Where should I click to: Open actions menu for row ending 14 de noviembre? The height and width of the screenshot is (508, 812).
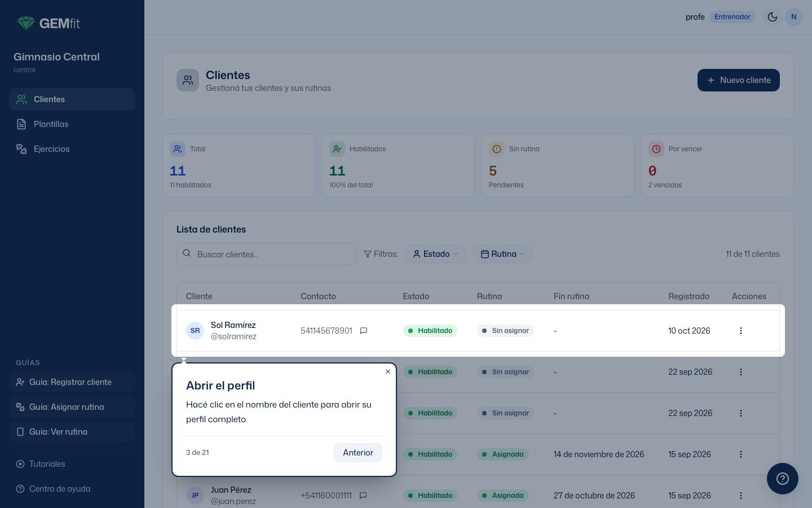pos(741,454)
